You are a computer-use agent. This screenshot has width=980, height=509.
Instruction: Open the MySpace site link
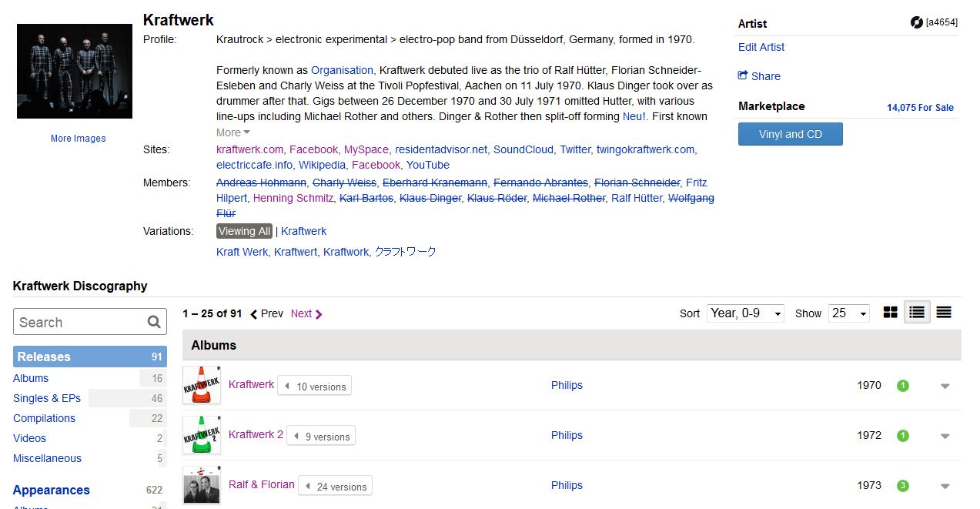pos(366,149)
